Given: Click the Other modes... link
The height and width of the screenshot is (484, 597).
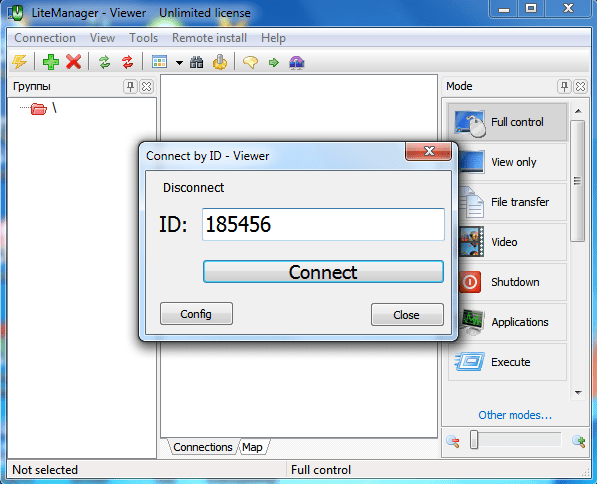Looking at the screenshot, I should coord(515,415).
